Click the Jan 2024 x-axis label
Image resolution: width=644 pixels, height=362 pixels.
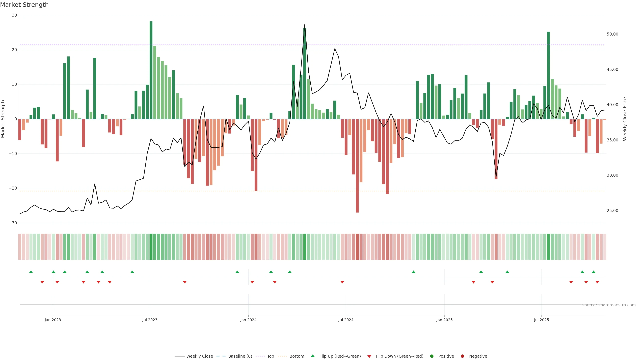pos(248,320)
